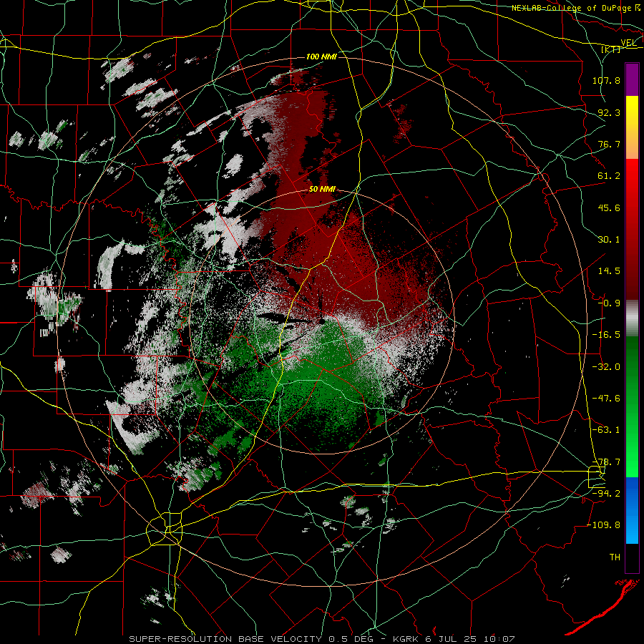Click the 50 NMI range ring label

click(x=322, y=190)
